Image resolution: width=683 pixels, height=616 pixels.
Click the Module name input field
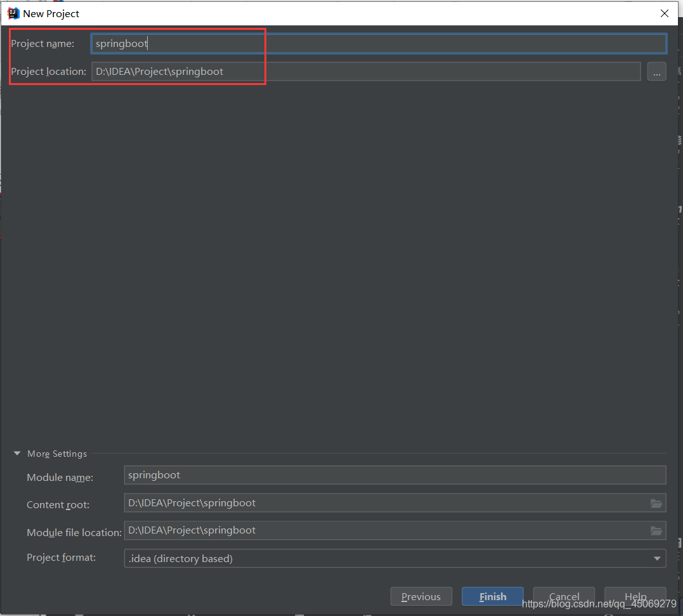394,475
